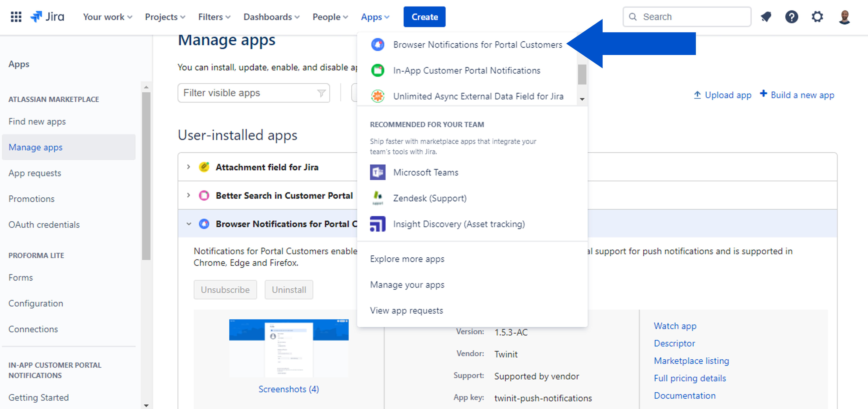Click the Jira logo

point(47,17)
